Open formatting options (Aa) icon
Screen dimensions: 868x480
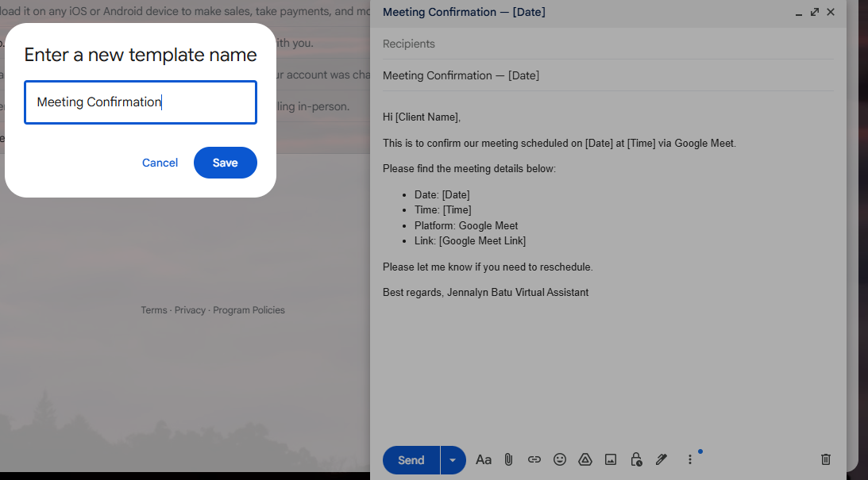pyautogui.click(x=484, y=459)
